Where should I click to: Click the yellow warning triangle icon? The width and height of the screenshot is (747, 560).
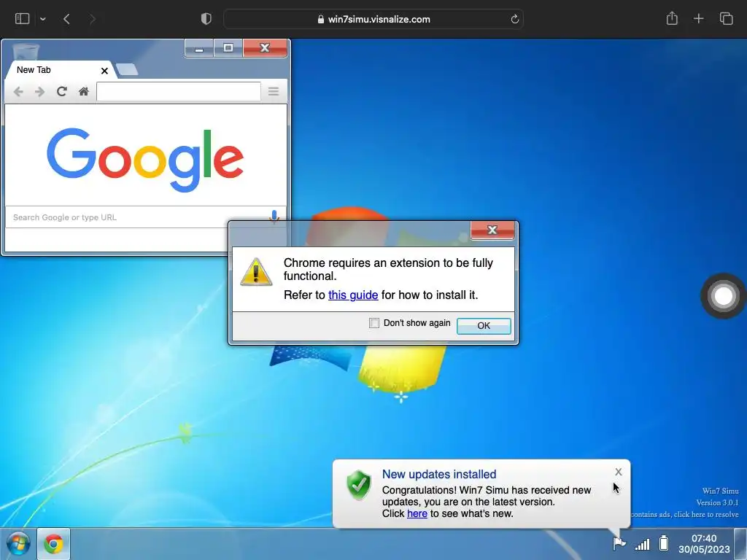(x=256, y=273)
